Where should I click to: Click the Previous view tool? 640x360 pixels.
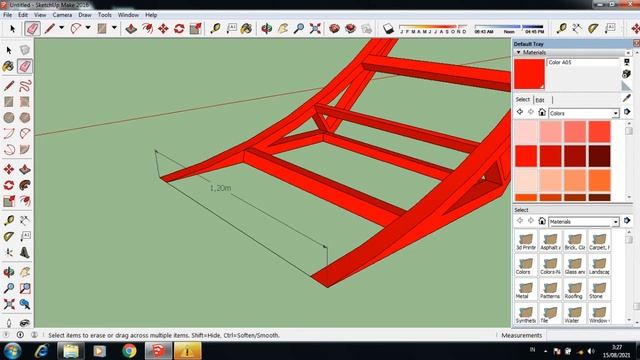(x=25, y=304)
